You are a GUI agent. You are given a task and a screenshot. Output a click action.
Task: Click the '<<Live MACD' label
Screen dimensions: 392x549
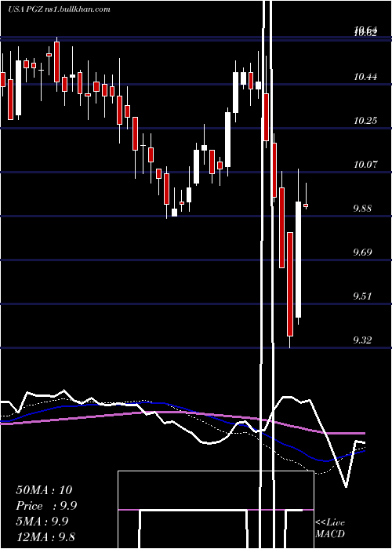click(330, 528)
